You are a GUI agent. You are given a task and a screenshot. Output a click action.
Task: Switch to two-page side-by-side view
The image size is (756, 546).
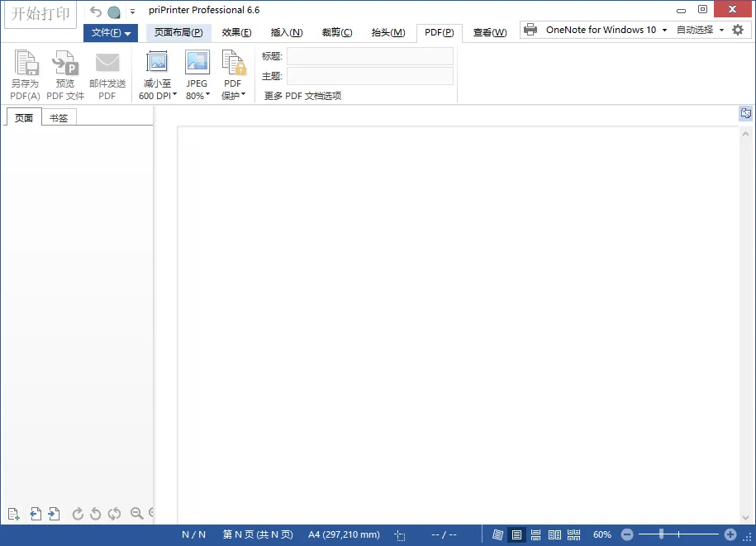click(554, 534)
